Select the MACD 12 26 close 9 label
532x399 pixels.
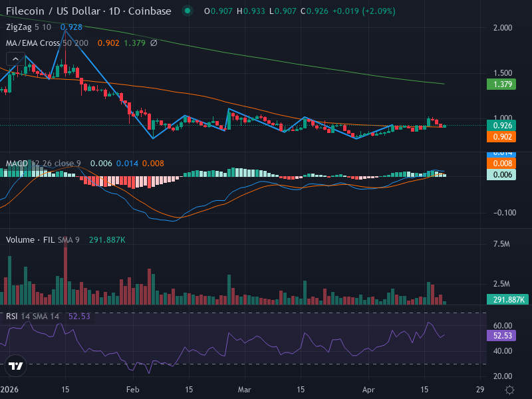click(43, 163)
